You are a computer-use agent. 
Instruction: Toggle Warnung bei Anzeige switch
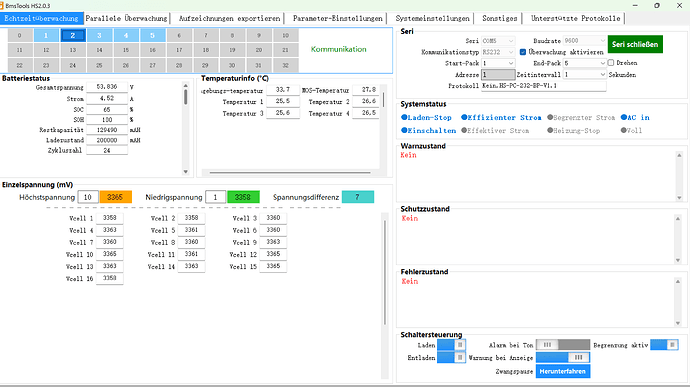(563, 358)
